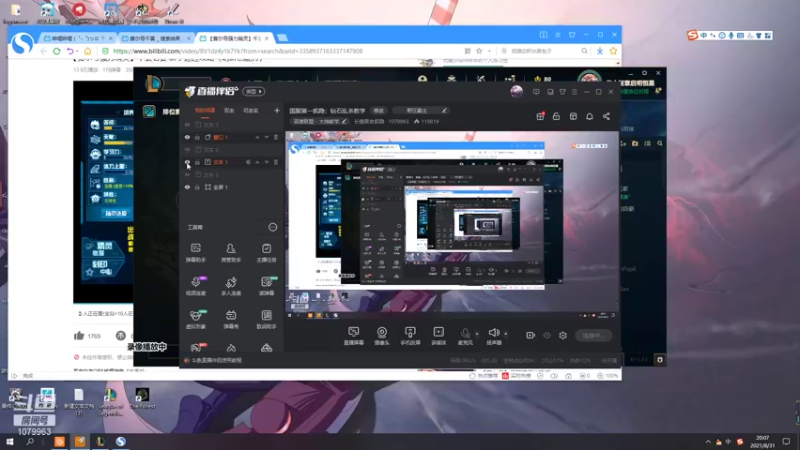Switch to second browser tab
Viewport: 800px width, 450px height.
pos(156,38)
